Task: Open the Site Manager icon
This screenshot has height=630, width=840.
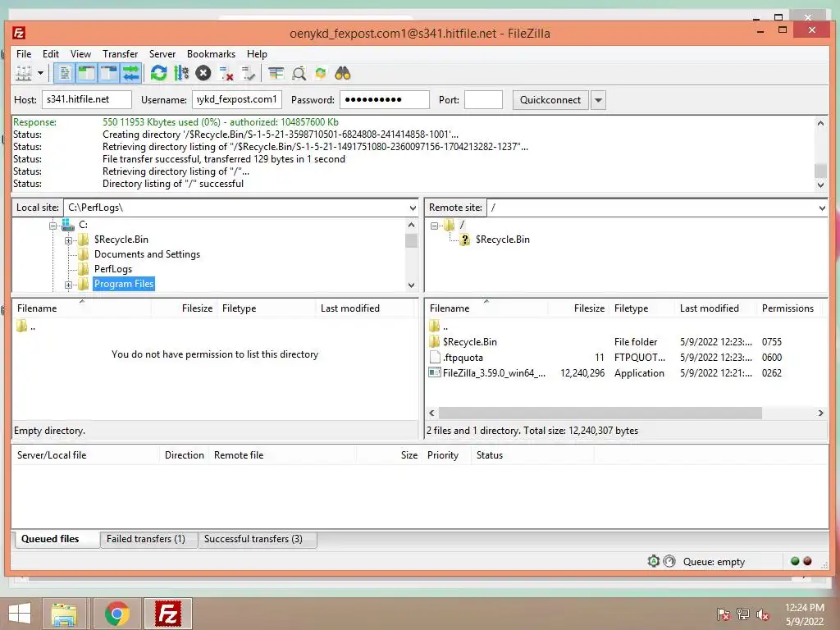Action: point(24,73)
